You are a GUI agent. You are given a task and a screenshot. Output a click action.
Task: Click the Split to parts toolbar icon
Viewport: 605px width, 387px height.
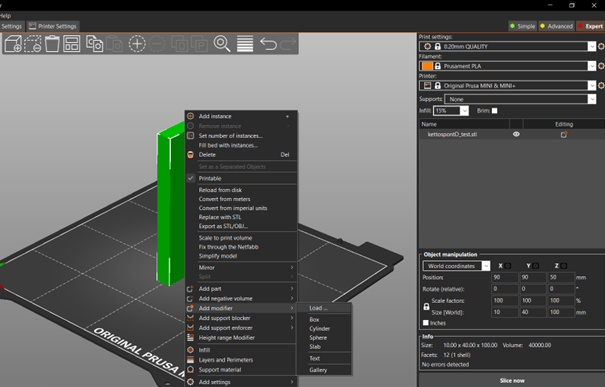pos(199,44)
